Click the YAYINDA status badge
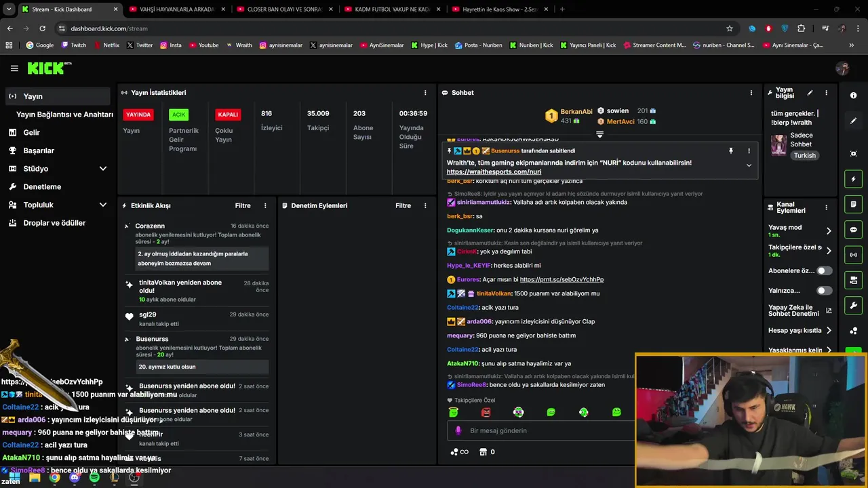The height and width of the screenshot is (488, 868). [x=138, y=115]
